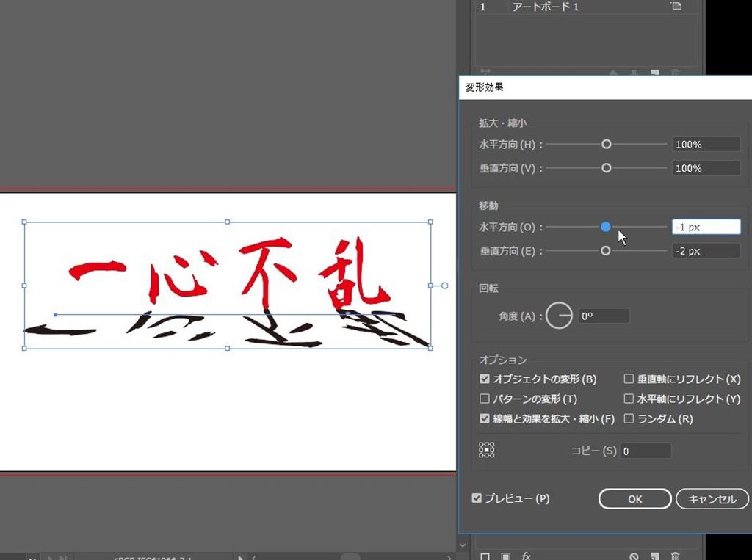Click the 移動 水平方向 slider handle
This screenshot has height=560, width=752.
tap(605, 227)
